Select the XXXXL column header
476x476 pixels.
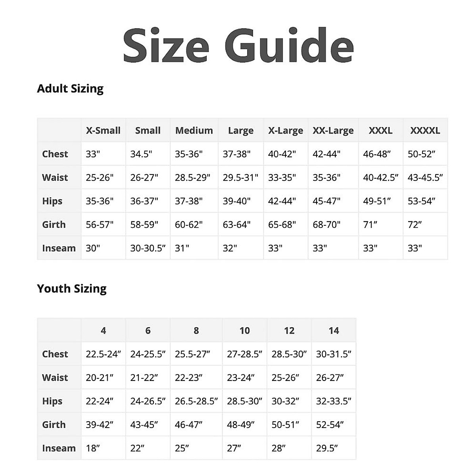tap(425, 131)
